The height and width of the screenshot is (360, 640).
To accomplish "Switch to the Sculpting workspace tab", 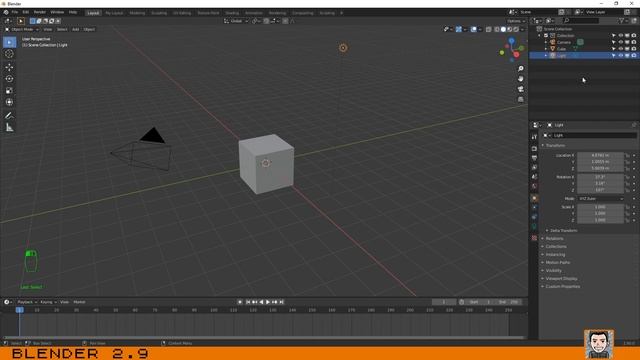I will (x=159, y=13).
